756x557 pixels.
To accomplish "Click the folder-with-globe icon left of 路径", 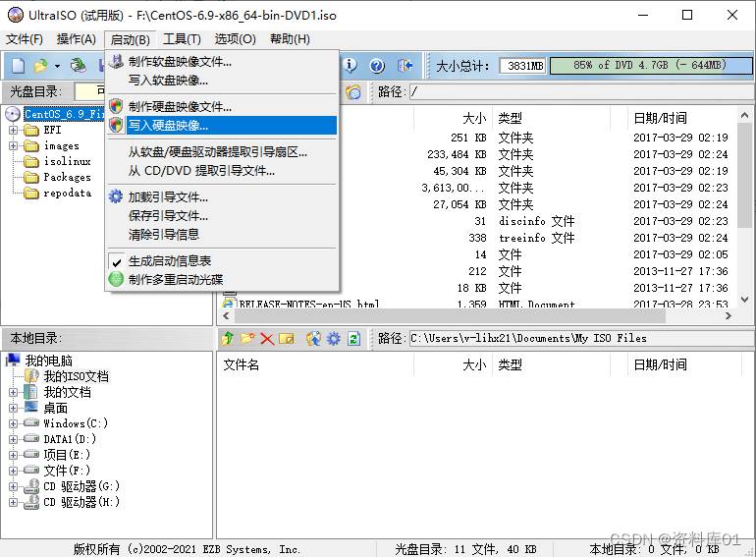I will click(352, 91).
